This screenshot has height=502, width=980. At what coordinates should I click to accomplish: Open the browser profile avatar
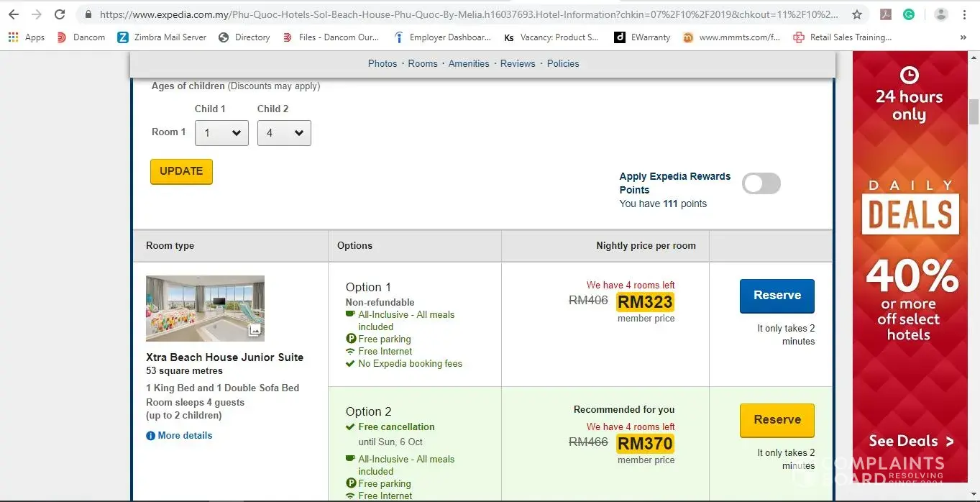point(940,14)
